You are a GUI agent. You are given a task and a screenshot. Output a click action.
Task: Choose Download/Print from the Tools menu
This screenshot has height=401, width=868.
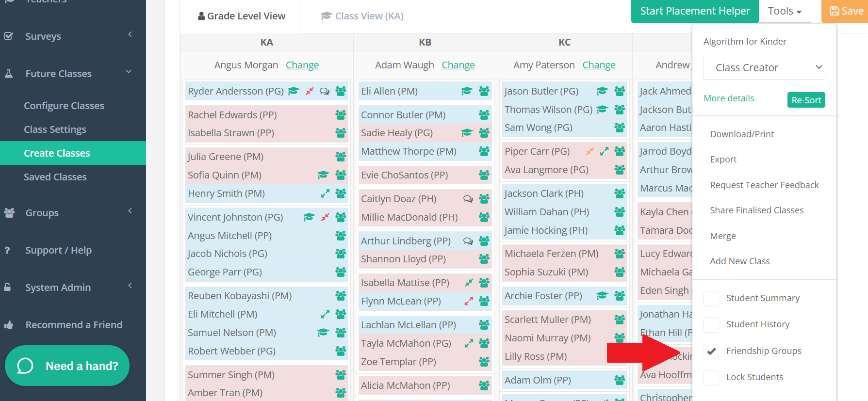742,134
